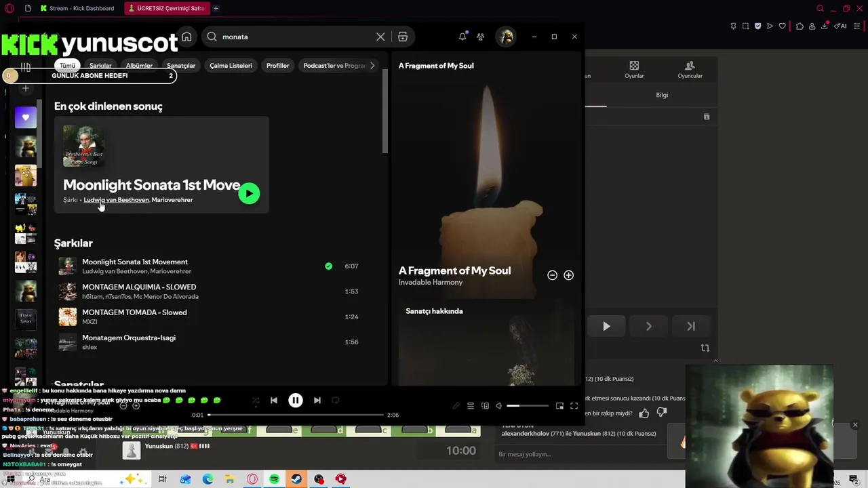Select the Albümler filter chip
868x488 pixels.
pos(139,66)
